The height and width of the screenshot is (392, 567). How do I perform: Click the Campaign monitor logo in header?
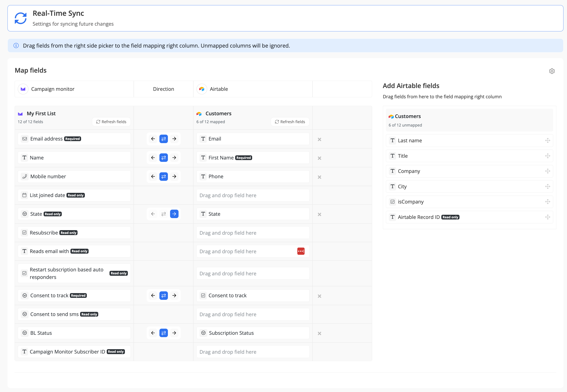[23, 89]
